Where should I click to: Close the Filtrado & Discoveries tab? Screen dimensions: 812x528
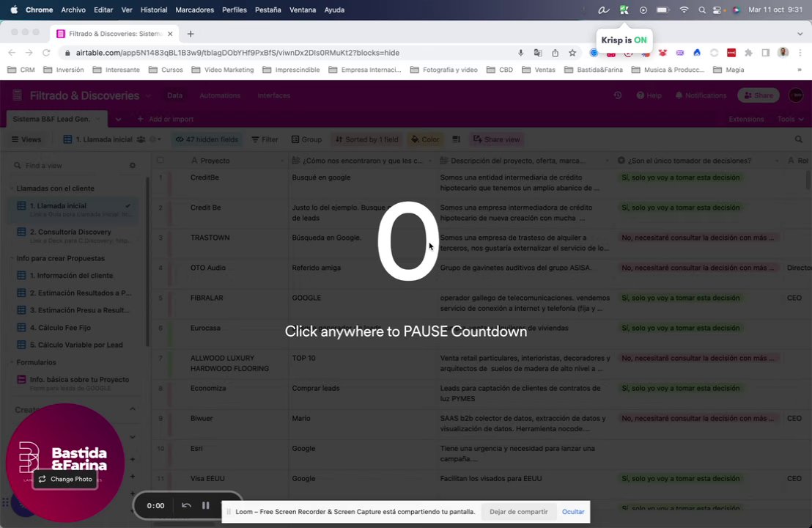coord(170,34)
